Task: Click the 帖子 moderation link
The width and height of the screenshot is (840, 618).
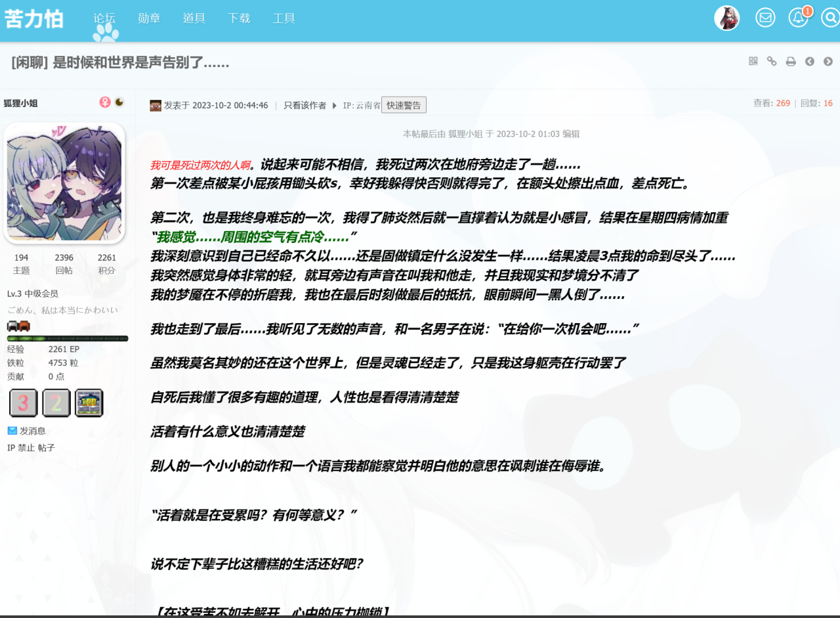Action: pos(47,448)
